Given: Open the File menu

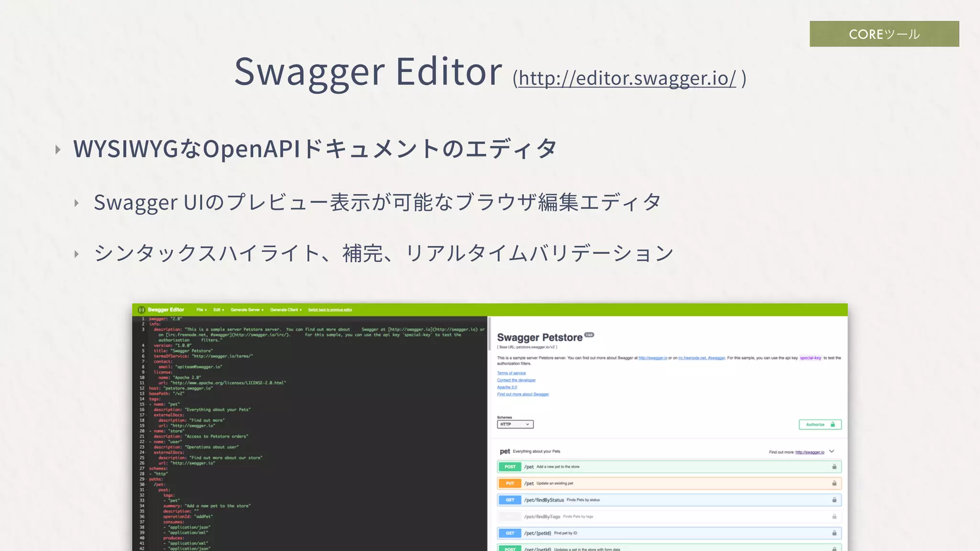Looking at the screenshot, I should 201,310.
